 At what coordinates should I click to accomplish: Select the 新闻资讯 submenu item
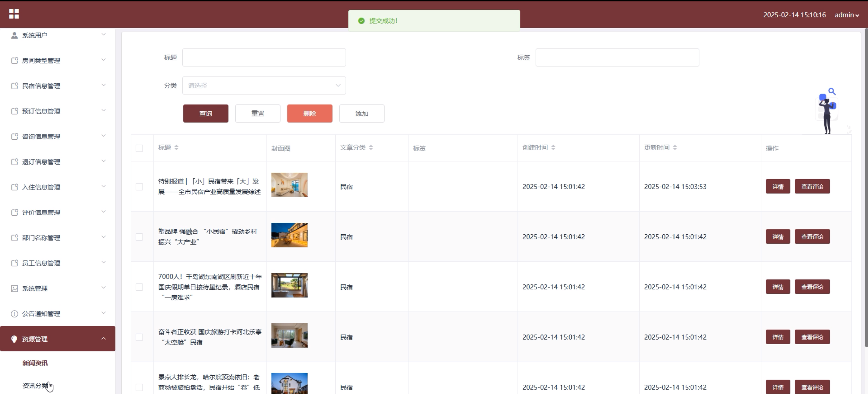pyautogui.click(x=35, y=363)
